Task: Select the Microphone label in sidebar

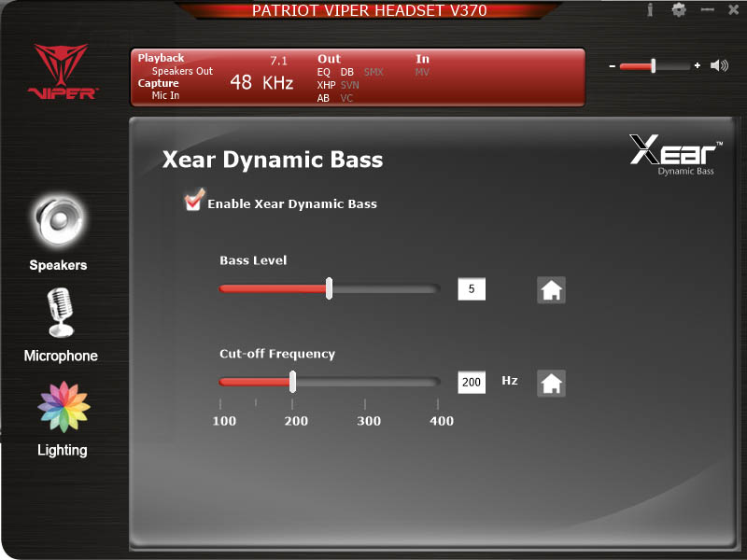Action: 61,356
